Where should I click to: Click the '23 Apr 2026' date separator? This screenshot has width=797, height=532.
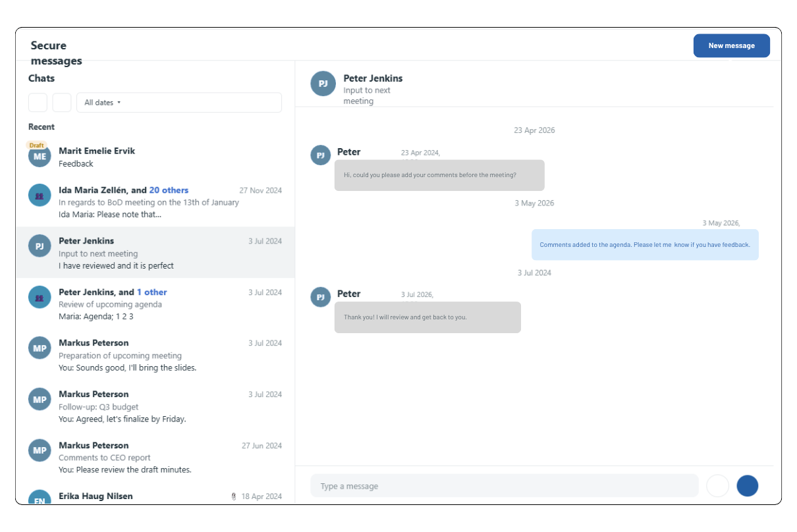(534, 130)
